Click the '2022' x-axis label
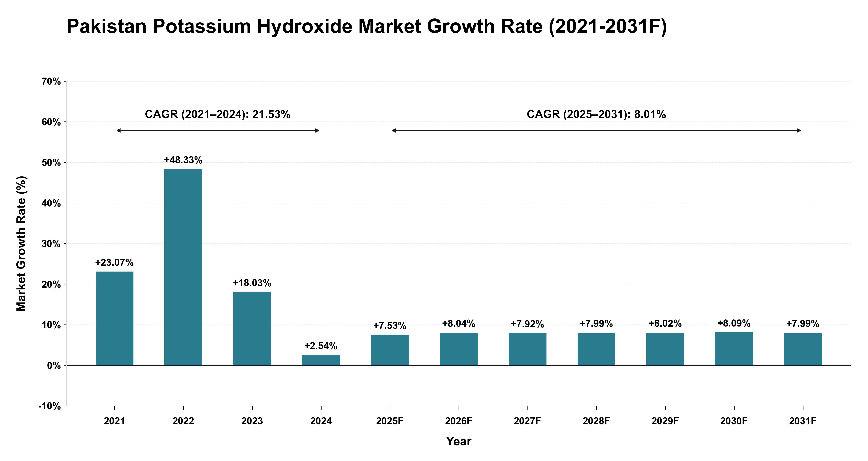Screen dimensions: 868x461 click(x=183, y=421)
